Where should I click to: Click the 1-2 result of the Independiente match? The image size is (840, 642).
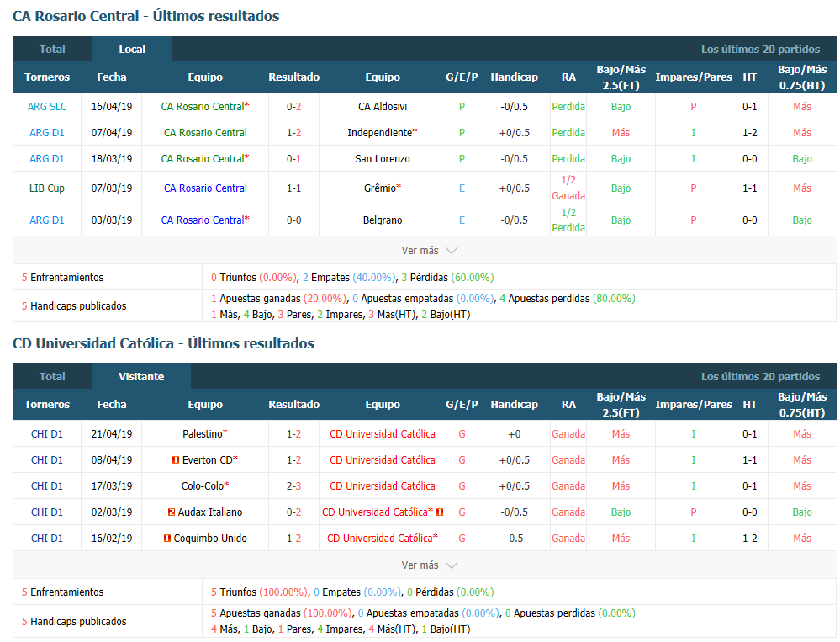[294, 133]
